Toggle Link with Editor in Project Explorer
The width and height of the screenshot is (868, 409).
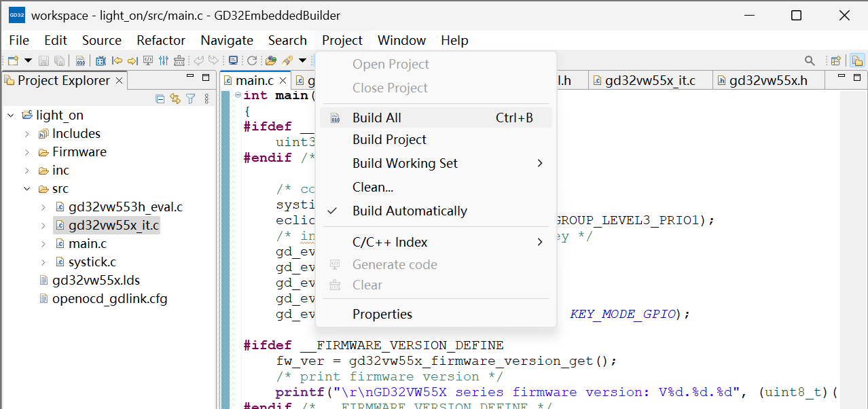(175, 99)
